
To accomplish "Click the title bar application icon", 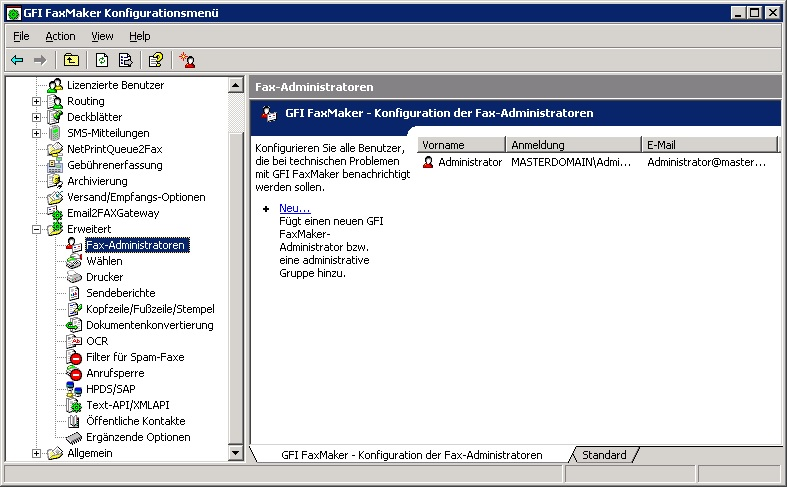I will point(14,14).
